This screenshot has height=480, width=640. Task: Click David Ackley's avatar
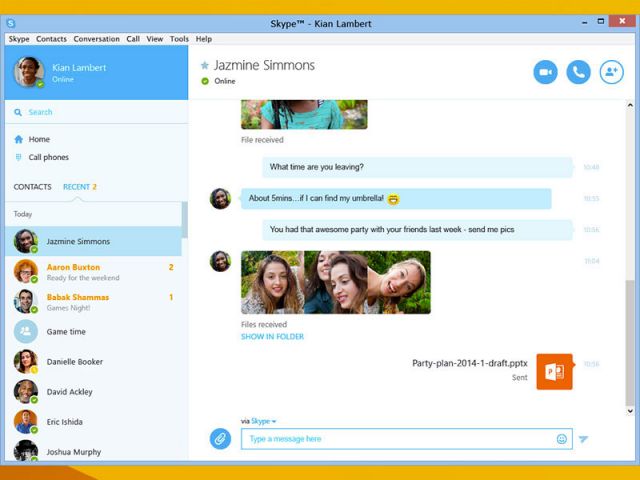(x=26, y=391)
